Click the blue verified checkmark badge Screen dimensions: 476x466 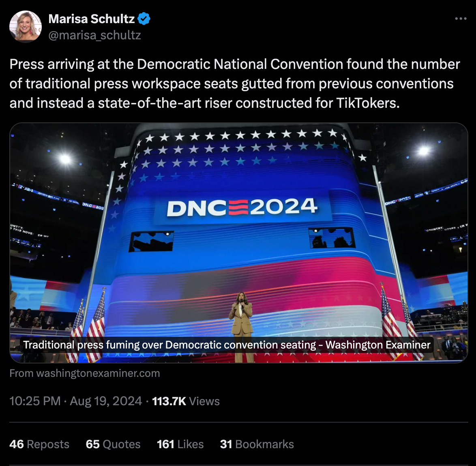tap(144, 19)
